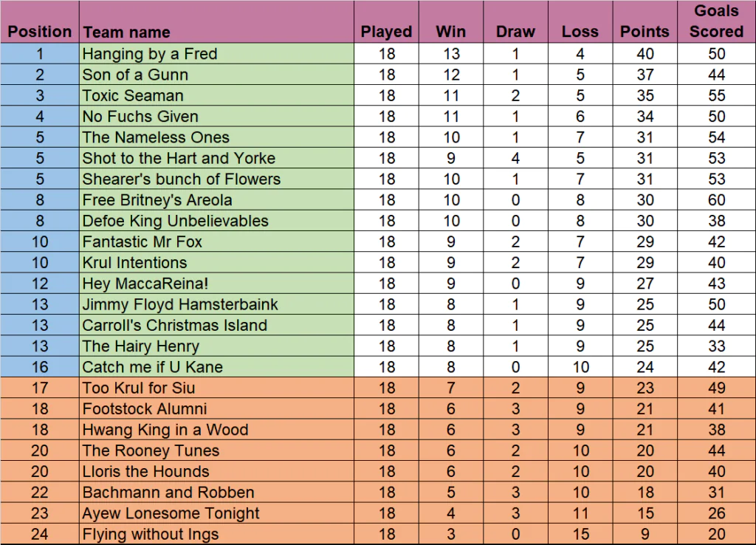Viewport: 756px width, 545px height.
Task: Click the Flying without Ings cell
Action: point(216,534)
